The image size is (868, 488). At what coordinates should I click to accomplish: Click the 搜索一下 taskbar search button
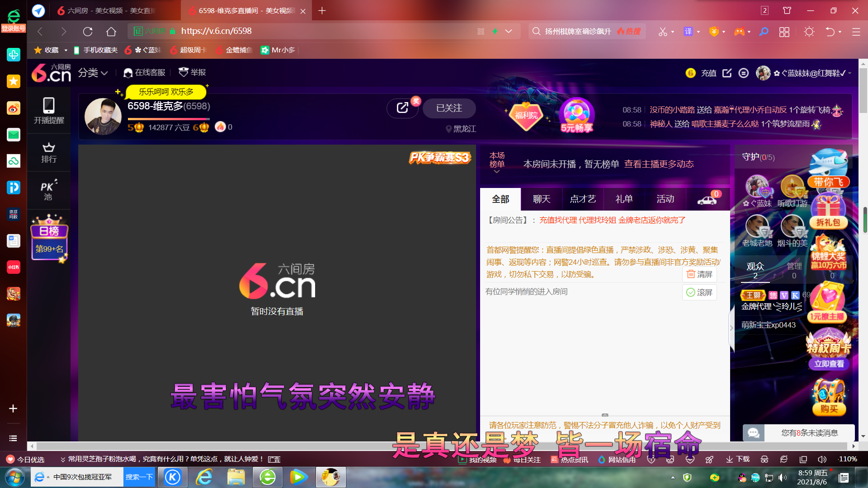tap(139, 477)
